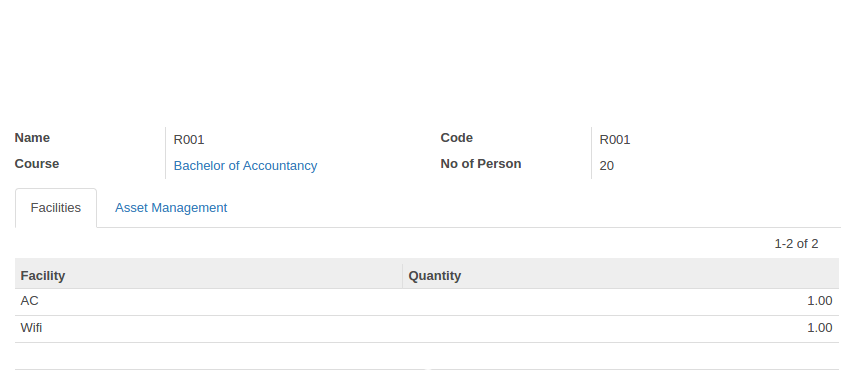Select the Facilities tab

56,208
